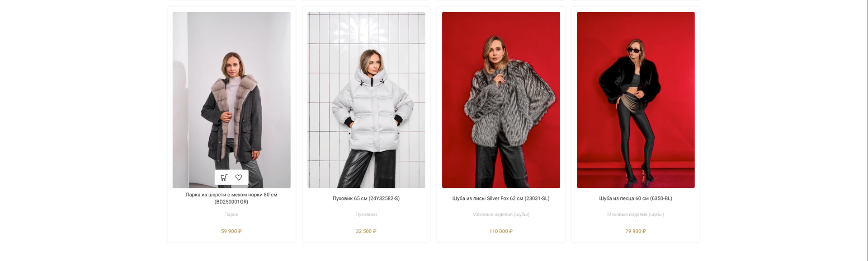
Task: Select the 59 900 ₽ price
Action: (x=231, y=231)
